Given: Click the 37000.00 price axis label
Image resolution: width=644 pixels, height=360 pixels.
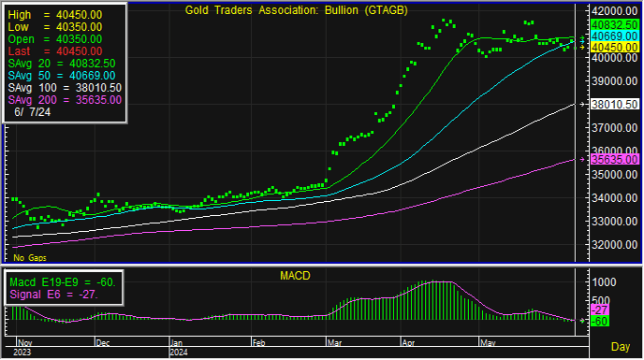Looking at the screenshot, I should pos(614,128).
